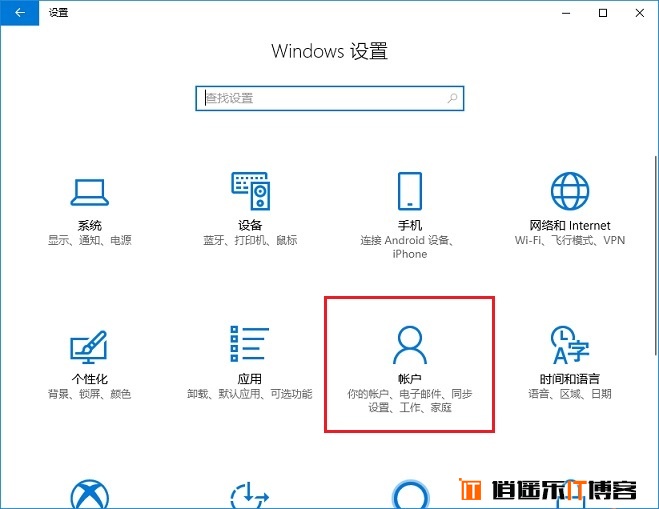Open the 网络和 Internet globe icon
This screenshot has height=509, width=659.
click(x=570, y=191)
